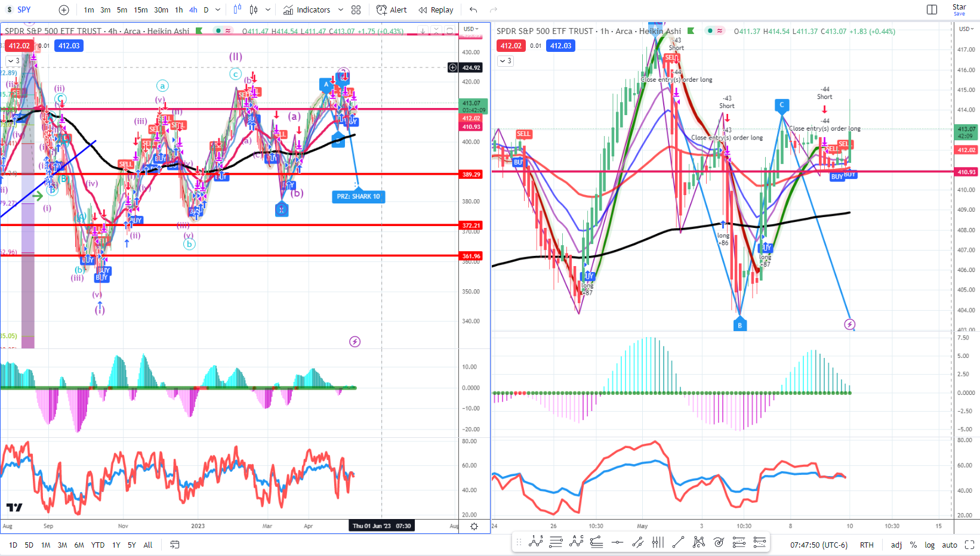Select the Elliott correction wave (A-C) tool
This screenshot has width=980, height=556.
(x=577, y=542)
